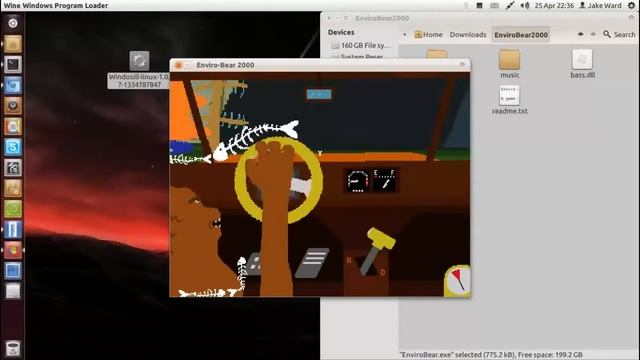
Task: Open the sound volume indicator
Action: pyautogui.click(x=525, y=6)
